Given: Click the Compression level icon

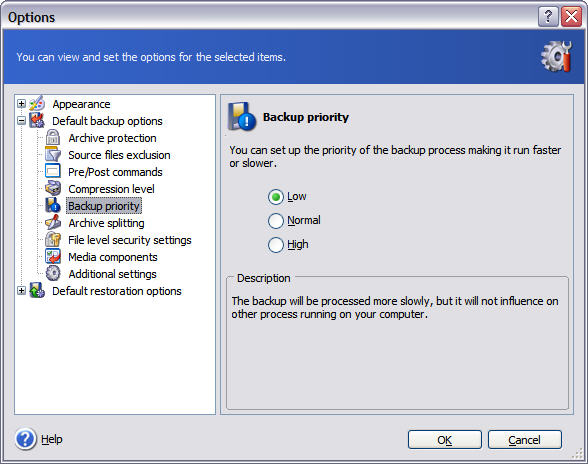Looking at the screenshot, I should pos(53,188).
